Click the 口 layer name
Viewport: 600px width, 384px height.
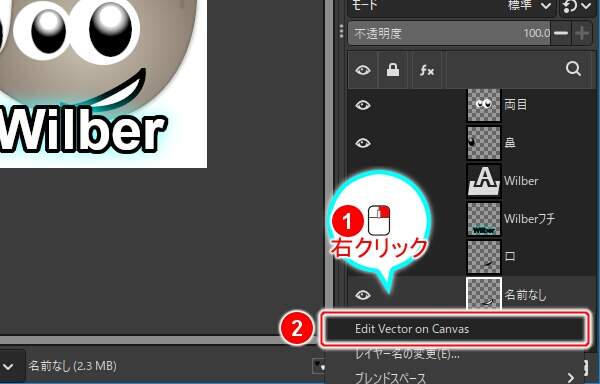[510, 256]
